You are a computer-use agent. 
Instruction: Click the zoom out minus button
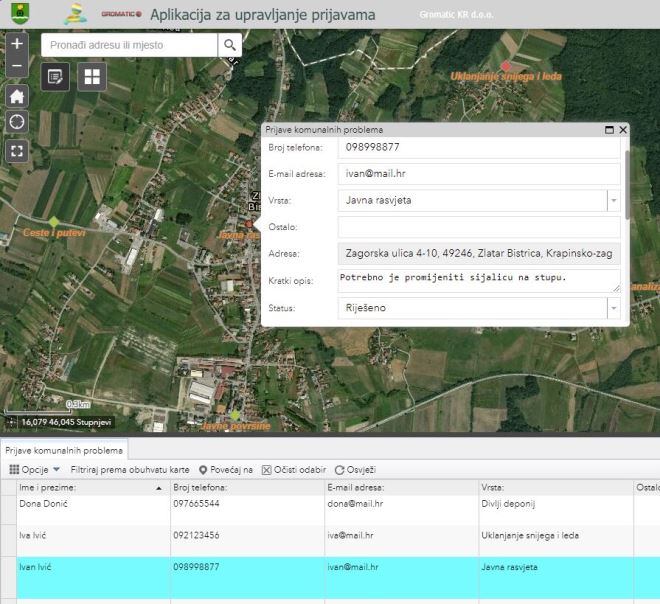[x=17, y=68]
